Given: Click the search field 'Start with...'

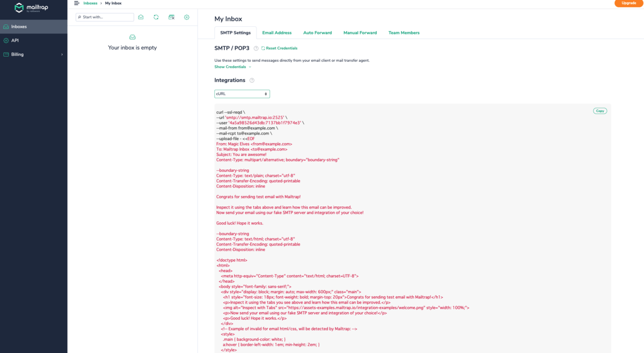Looking at the screenshot, I should pos(105,17).
